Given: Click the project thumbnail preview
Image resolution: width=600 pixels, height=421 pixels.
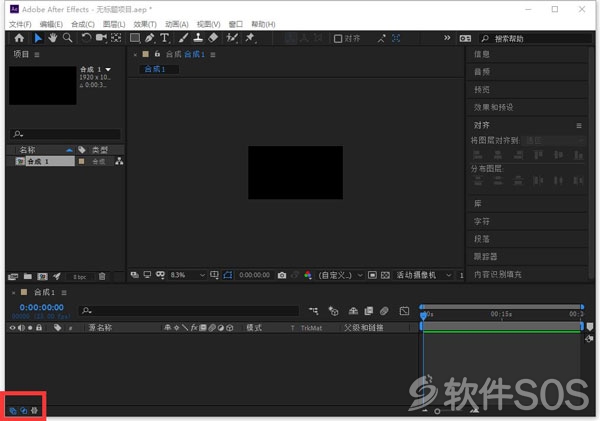Looking at the screenshot, I should pyautogui.click(x=43, y=85).
